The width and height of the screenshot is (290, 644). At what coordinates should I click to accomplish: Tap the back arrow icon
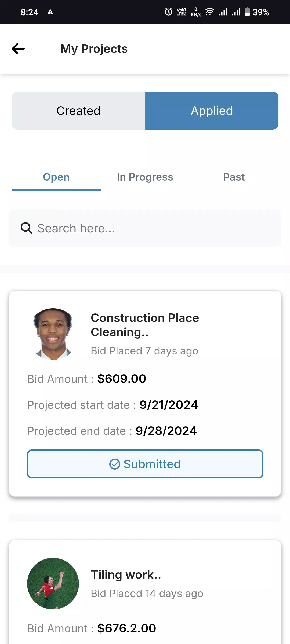(x=18, y=49)
